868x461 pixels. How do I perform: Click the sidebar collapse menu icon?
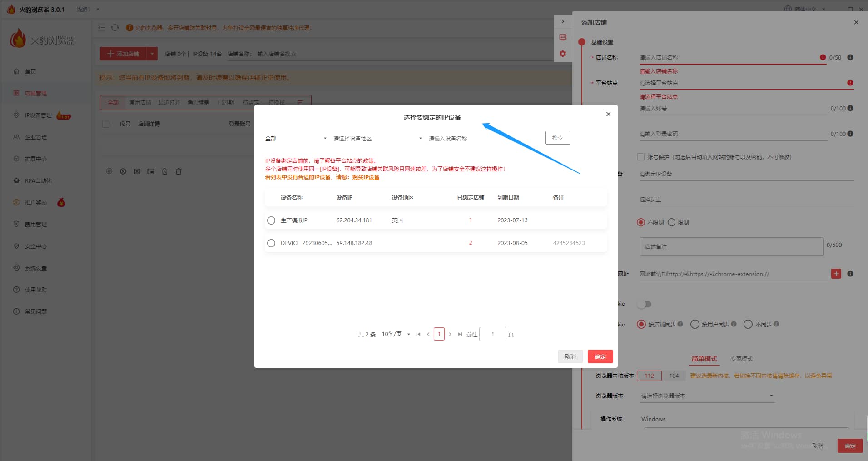[102, 28]
